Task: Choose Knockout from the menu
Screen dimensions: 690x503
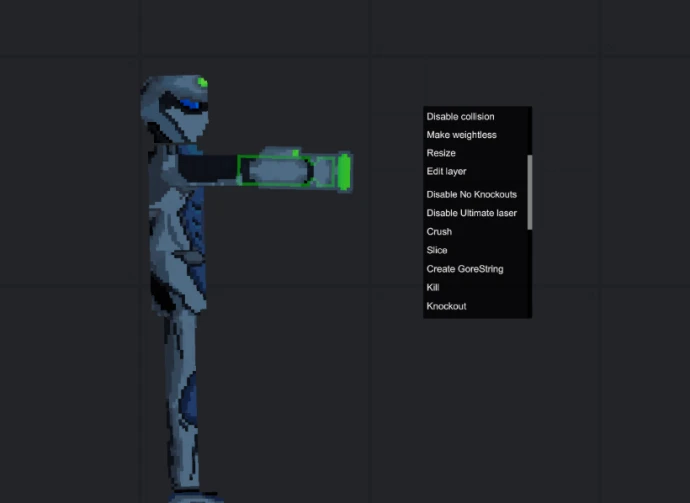Action: pos(446,306)
